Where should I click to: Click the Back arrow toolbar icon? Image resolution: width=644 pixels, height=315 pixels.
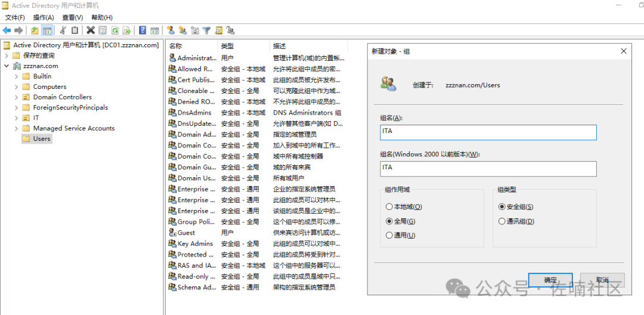(x=7, y=30)
